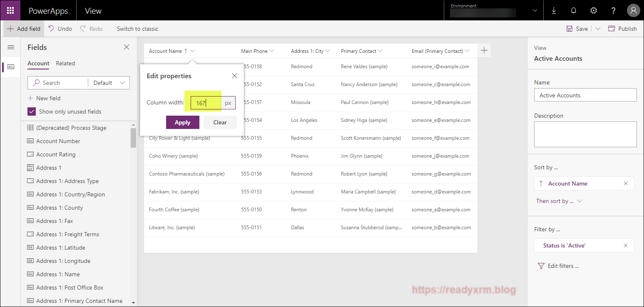
Task: Click the plus icon to add column
Action: [484, 51]
